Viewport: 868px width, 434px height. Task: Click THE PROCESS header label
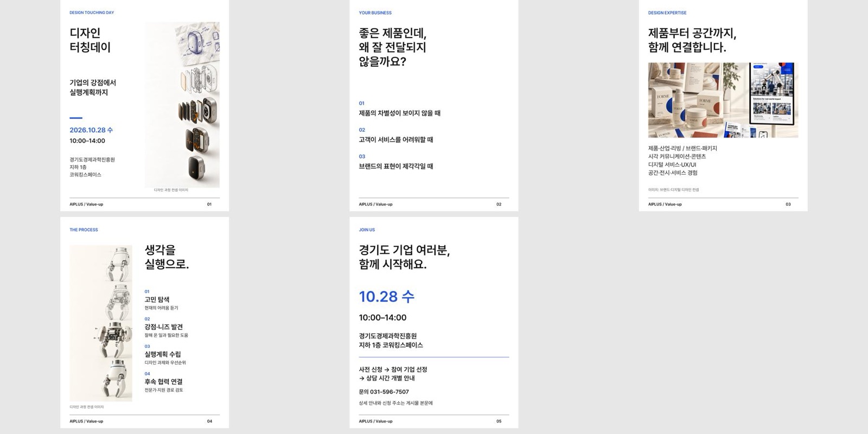tap(84, 229)
